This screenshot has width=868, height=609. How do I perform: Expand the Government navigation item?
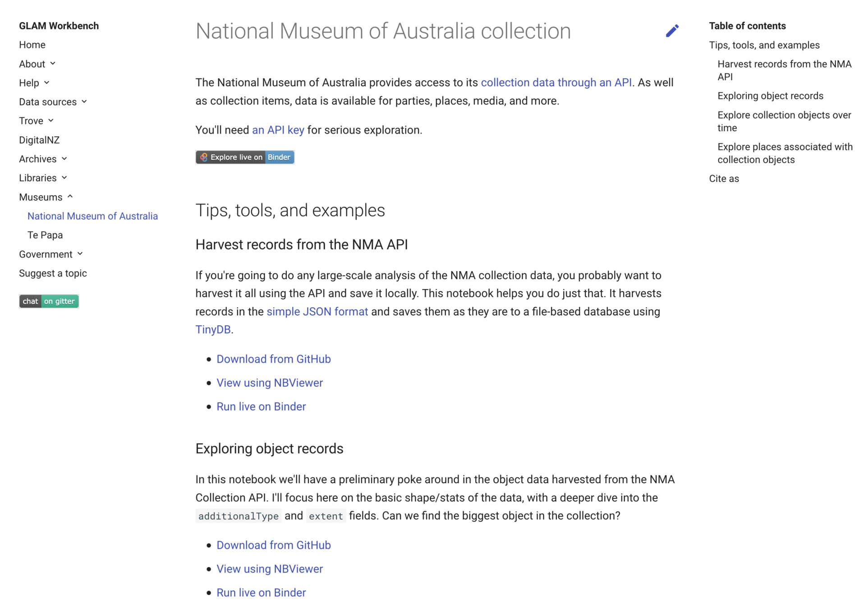tap(80, 254)
